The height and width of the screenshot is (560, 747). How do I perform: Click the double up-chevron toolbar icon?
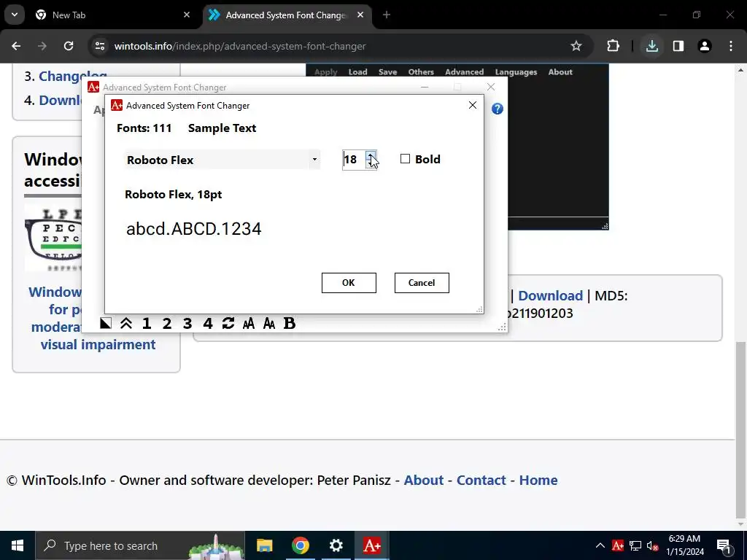(x=125, y=323)
